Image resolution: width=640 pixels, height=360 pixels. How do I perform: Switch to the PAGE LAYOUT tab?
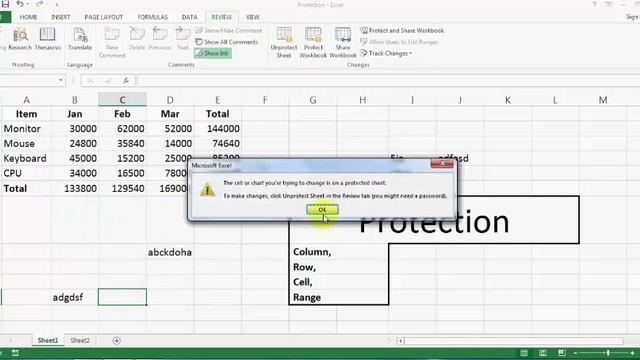104,17
